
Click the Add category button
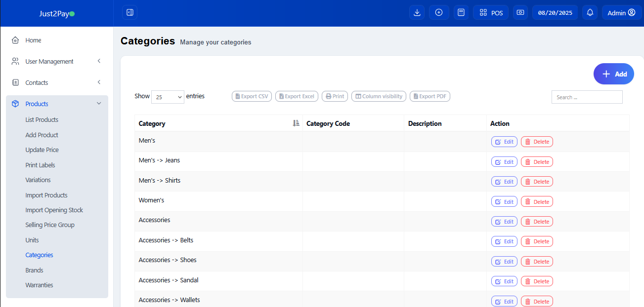coord(613,74)
